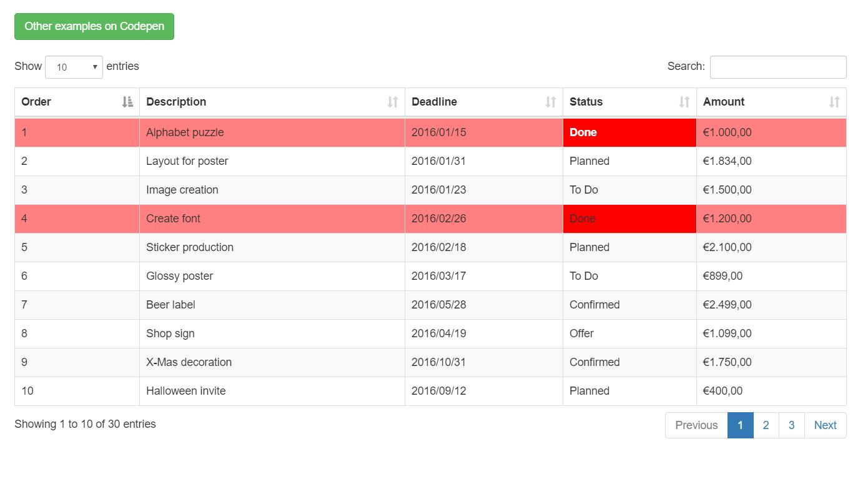This screenshot has height=479, width=868.
Task: Open the entries-per-page dropdown showing 10
Action: click(x=74, y=66)
